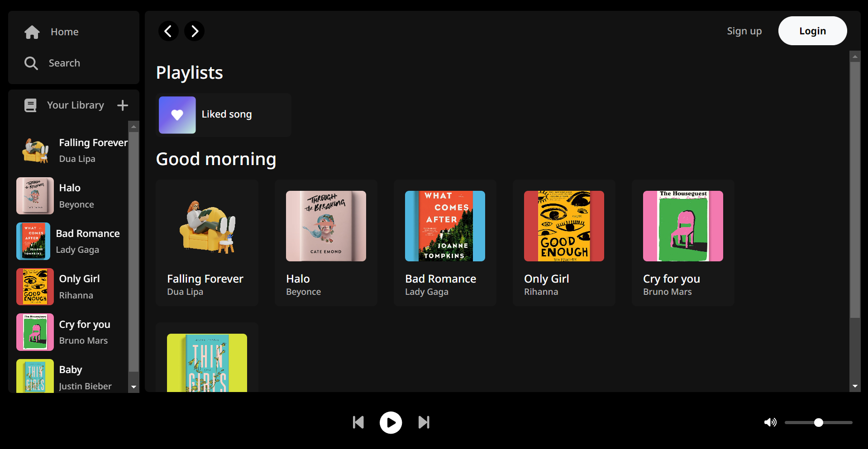Viewport: 868px width, 449px height.
Task: Click the Home house icon
Action: [32, 32]
